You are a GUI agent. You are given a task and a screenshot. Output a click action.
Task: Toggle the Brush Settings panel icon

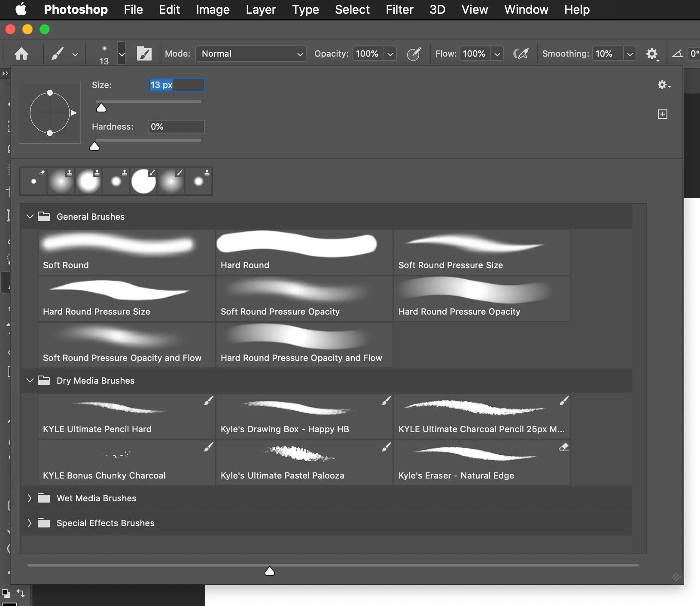(x=144, y=54)
